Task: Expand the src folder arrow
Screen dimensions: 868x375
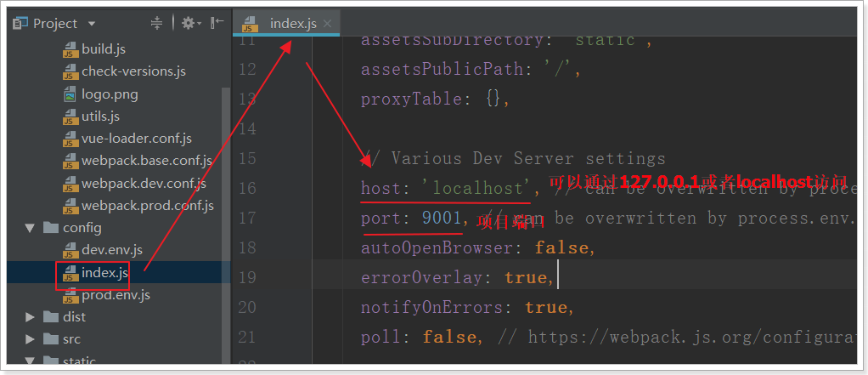Action: click(30, 339)
